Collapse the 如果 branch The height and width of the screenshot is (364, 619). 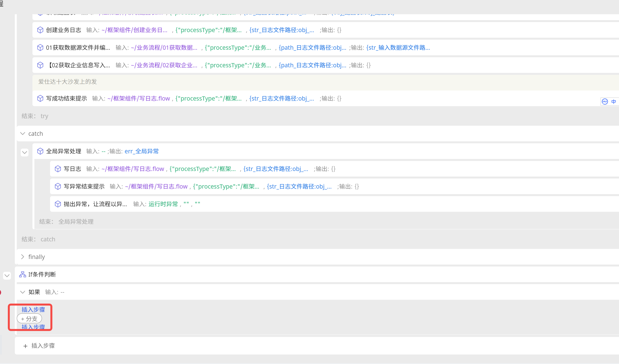tap(23, 292)
